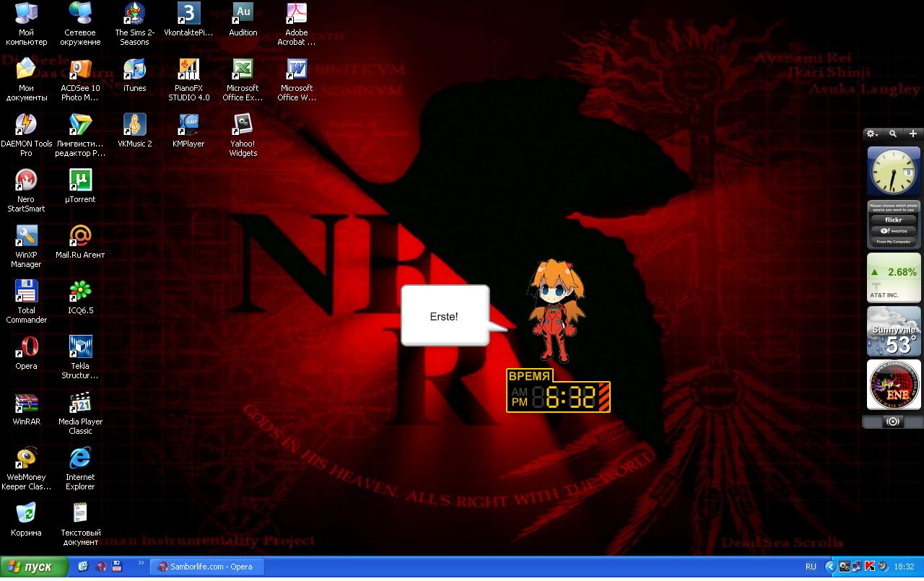
Task: Launch VKMusic 2 shortcut
Action: click(x=134, y=131)
